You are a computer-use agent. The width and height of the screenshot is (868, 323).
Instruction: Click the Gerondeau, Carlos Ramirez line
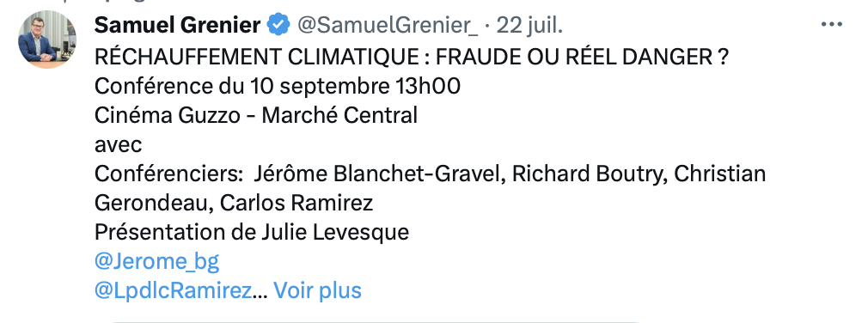(234, 203)
